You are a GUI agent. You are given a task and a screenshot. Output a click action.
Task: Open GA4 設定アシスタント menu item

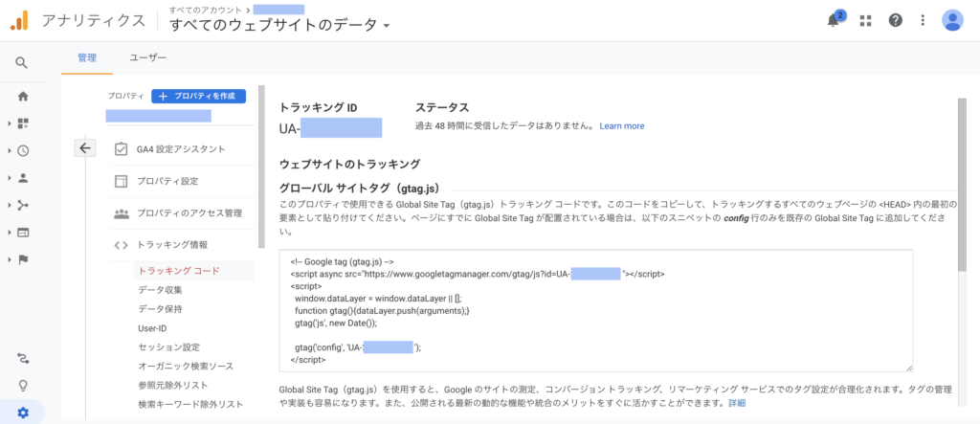pos(181,149)
